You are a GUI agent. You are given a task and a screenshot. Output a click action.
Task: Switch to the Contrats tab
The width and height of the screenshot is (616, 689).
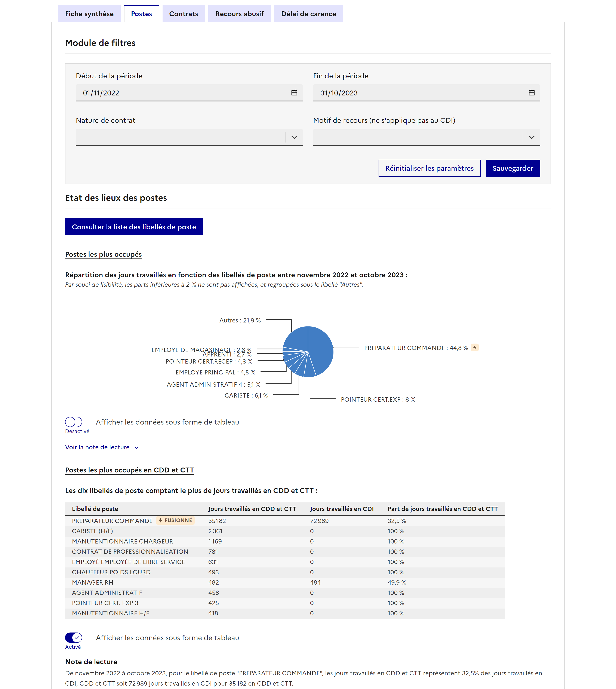184,14
